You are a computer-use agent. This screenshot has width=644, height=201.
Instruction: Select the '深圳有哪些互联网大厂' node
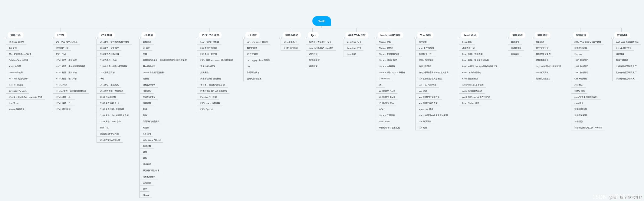coord(626,79)
